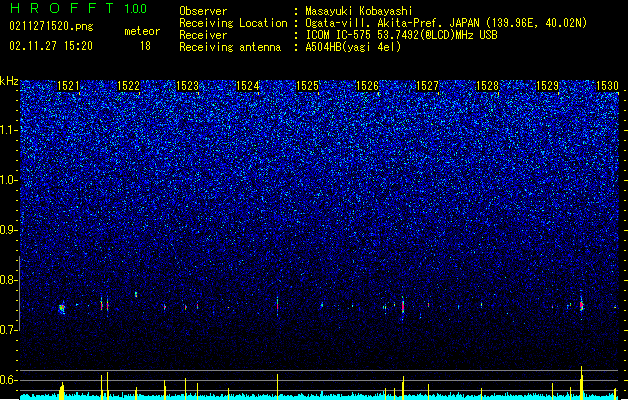Click the HROFFT 1.00 program title

(79, 8)
